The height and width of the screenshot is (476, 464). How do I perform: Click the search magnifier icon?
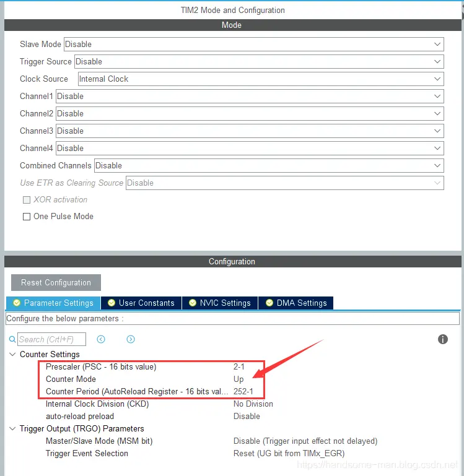[12, 339]
